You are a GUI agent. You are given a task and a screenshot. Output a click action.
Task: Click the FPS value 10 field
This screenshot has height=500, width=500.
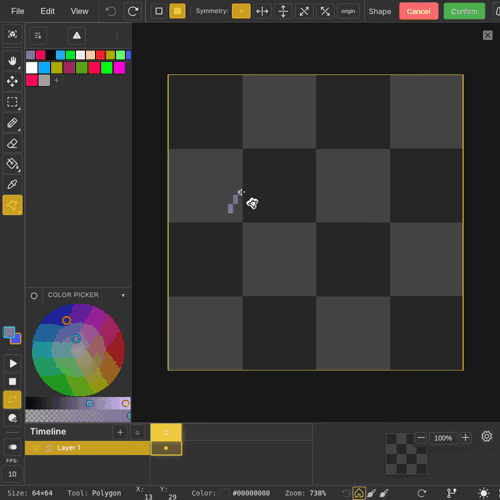coord(12,474)
